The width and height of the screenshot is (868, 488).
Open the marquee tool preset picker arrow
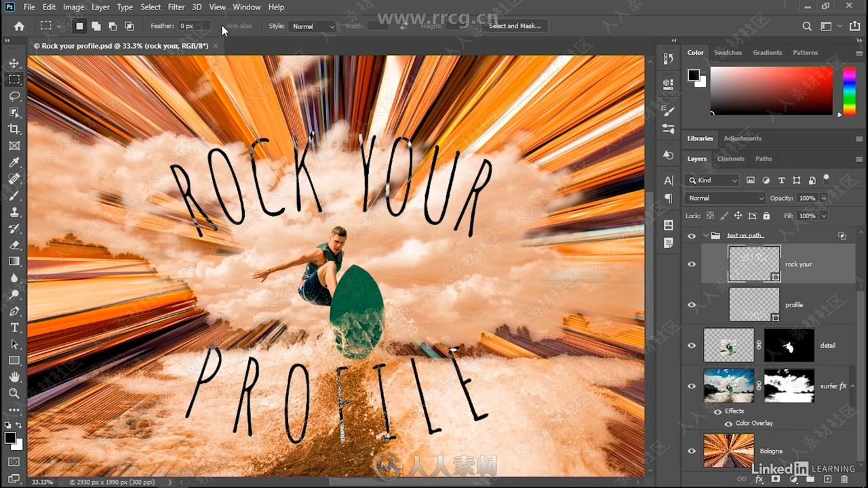point(59,26)
